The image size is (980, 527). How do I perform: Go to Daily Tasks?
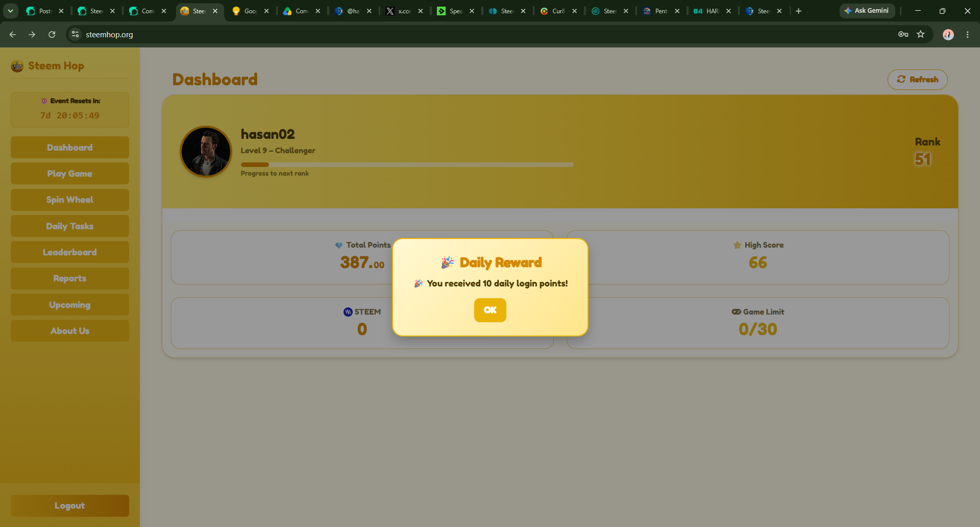(70, 226)
